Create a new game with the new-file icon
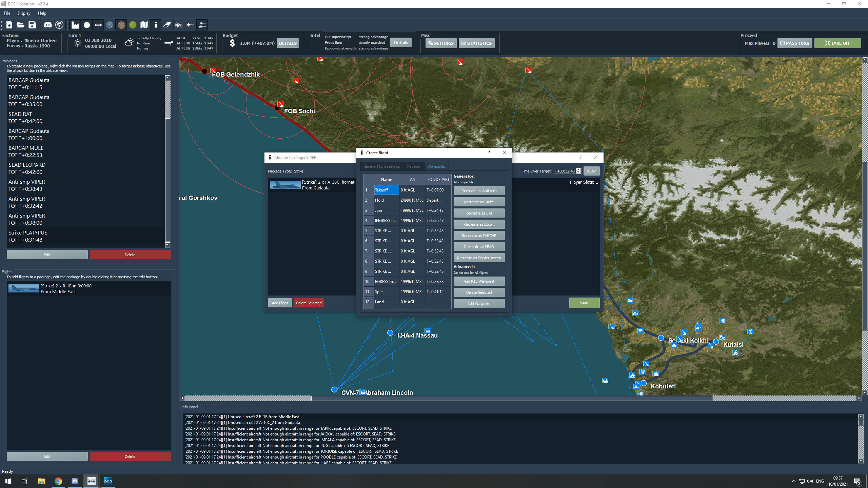868x488 pixels. 9,25
